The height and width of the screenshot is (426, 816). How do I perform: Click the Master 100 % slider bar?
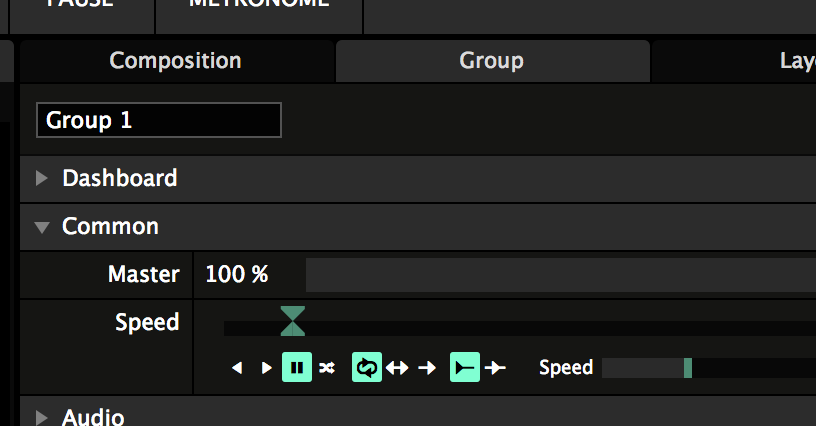click(x=560, y=275)
